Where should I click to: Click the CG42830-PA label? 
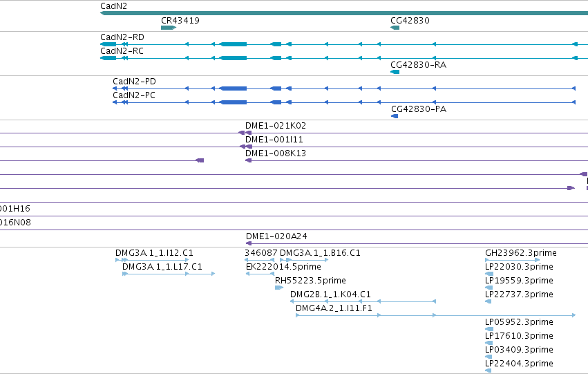point(419,109)
